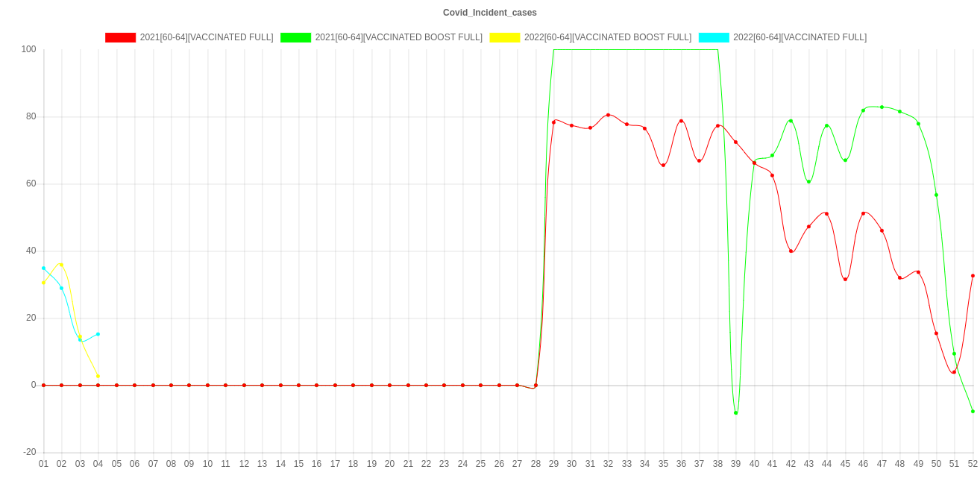Click the red data point at week 45
Screen dimensions: 980x490
click(x=845, y=279)
